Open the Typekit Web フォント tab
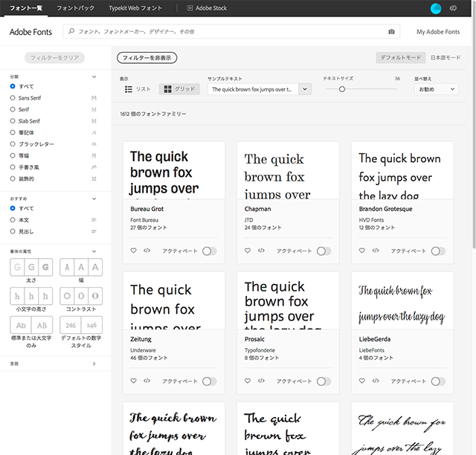The height and width of the screenshot is (455, 476). 135,8
